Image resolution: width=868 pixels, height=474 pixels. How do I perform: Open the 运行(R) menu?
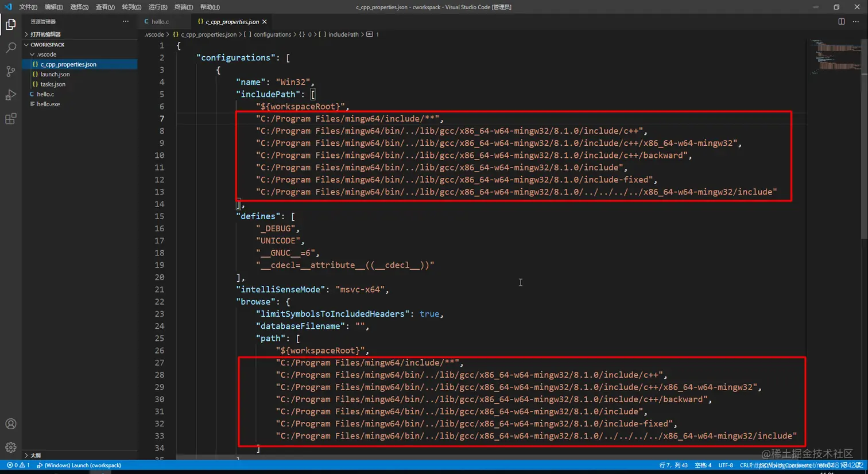(x=158, y=7)
